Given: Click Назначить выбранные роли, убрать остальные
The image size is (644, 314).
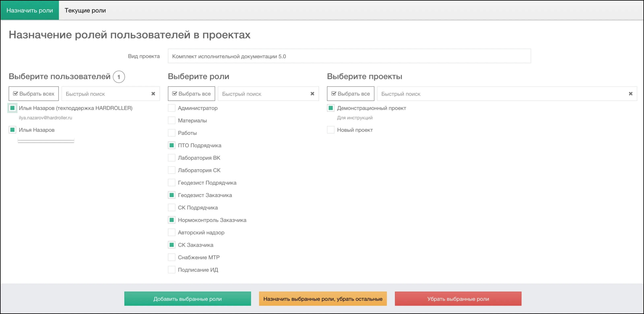Looking at the screenshot, I should click(323, 299).
